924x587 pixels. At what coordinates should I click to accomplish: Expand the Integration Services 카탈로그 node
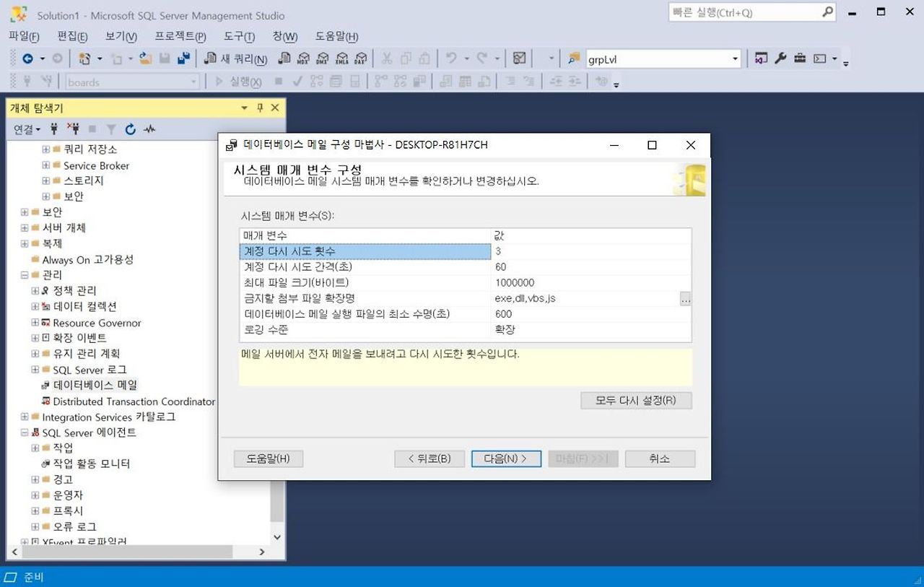click(x=25, y=417)
